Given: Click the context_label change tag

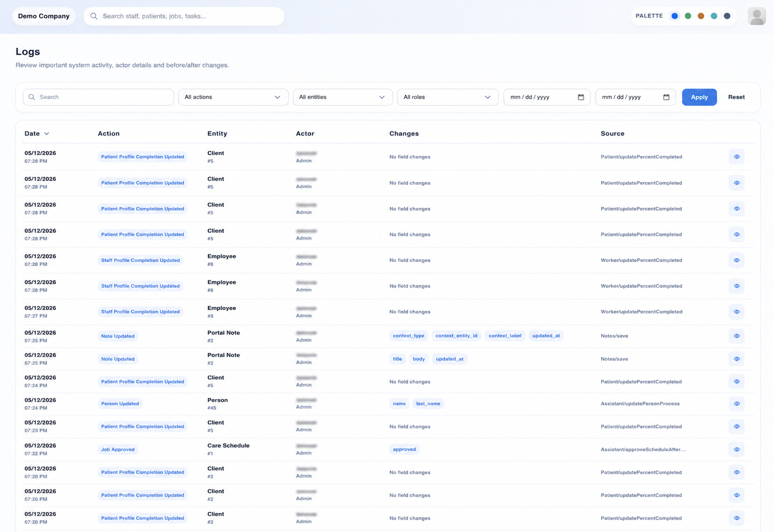Looking at the screenshot, I should click(x=505, y=336).
